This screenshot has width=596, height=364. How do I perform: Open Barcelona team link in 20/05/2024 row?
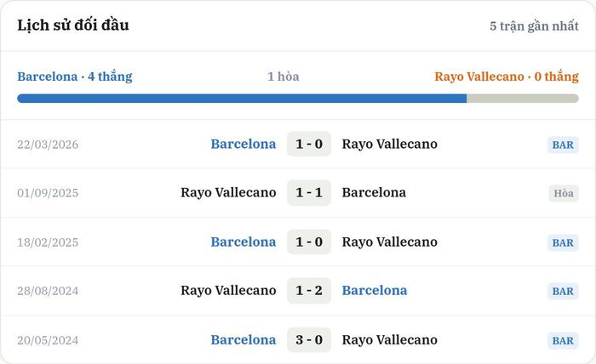tap(244, 339)
